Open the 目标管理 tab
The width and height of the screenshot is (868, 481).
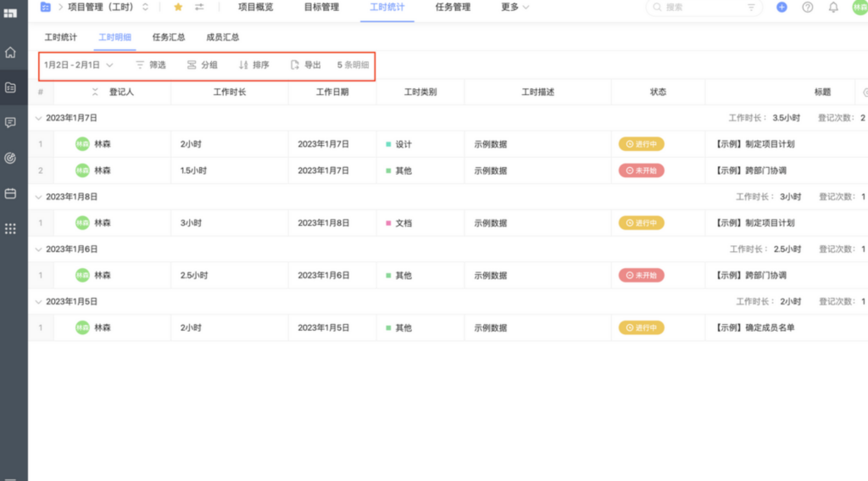[321, 7]
